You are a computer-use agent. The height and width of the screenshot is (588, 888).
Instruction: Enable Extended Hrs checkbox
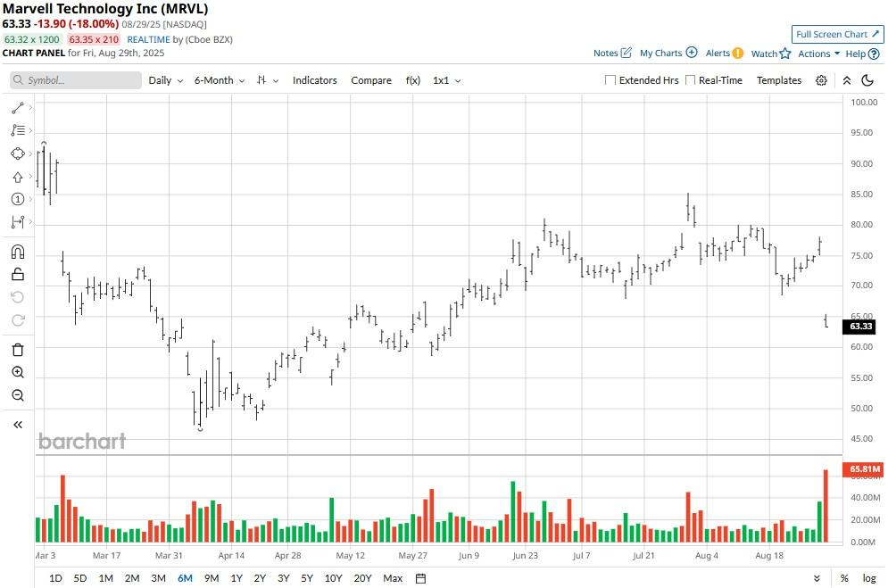tap(610, 79)
